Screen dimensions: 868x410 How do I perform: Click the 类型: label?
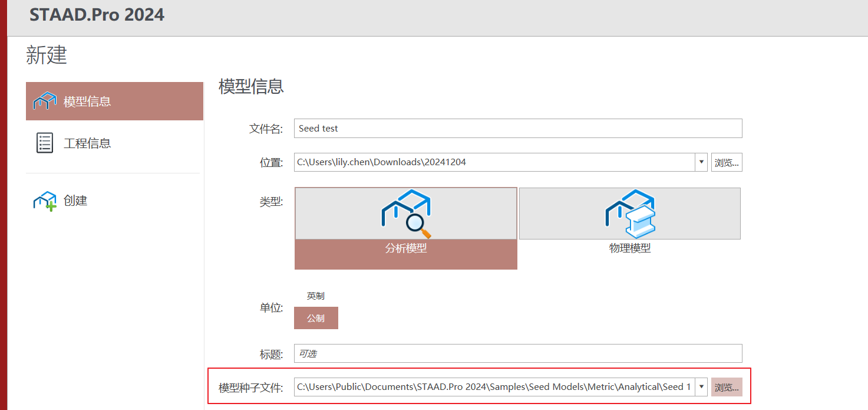271,202
